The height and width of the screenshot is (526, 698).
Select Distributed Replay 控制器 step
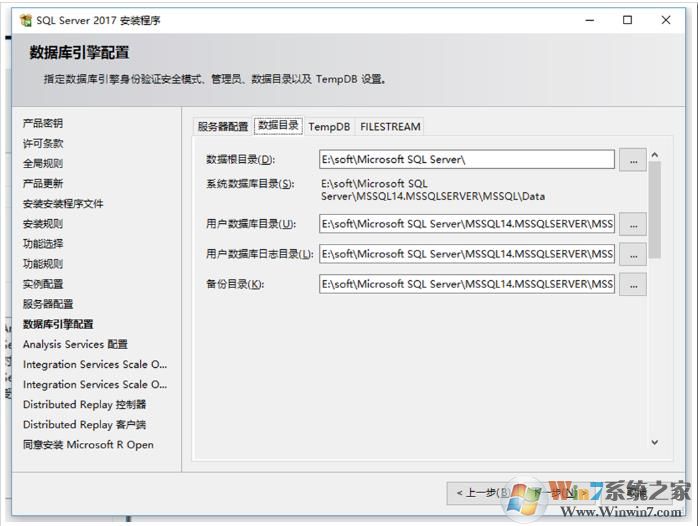coord(85,405)
